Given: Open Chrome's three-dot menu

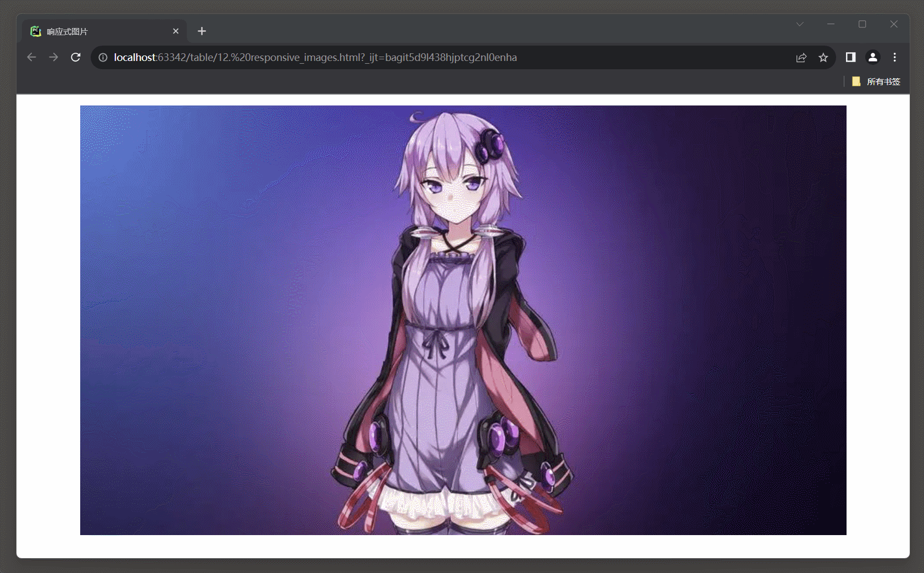Looking at the screenshot, I should (x=895, y=57).
